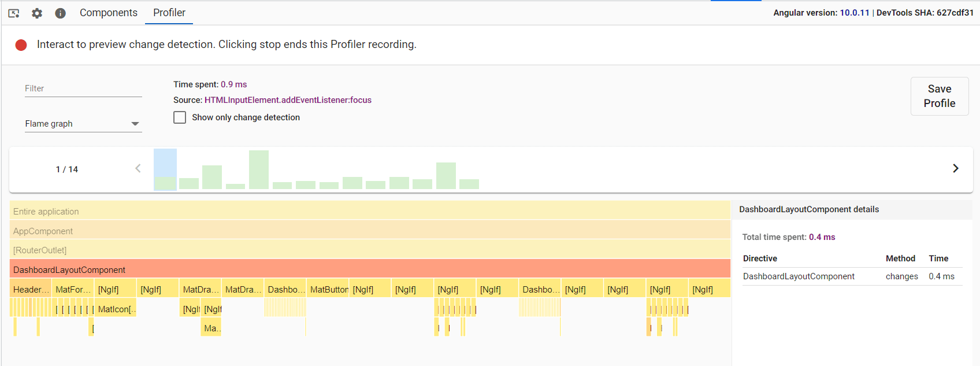Go to next frame with right chevron
This screenshot has height=366, width=980.
[955, 168]
